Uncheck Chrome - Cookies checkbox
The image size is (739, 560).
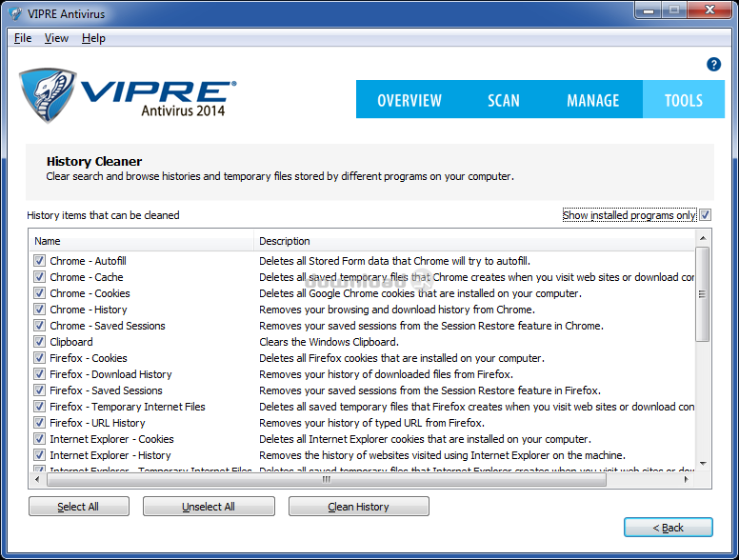[x=40, y=293]
